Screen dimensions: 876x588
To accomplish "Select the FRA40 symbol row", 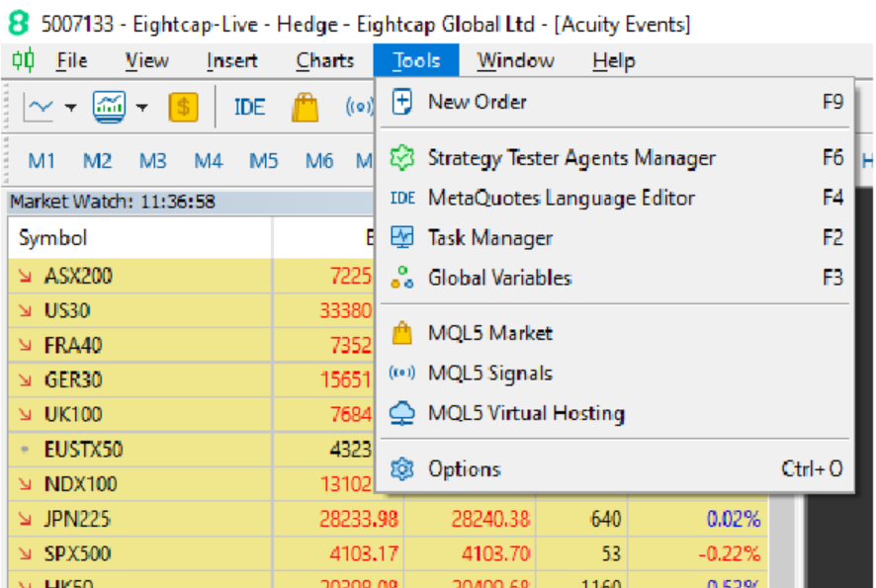I will (191, 345).
